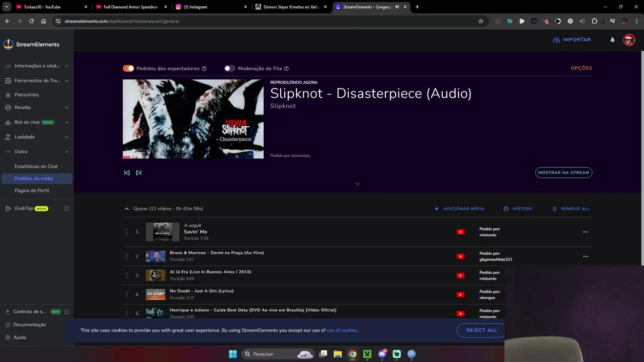This screenshot has width=644, height=362.
Task: Mute the StreamElements browser tab
Action: coord(397,7)
